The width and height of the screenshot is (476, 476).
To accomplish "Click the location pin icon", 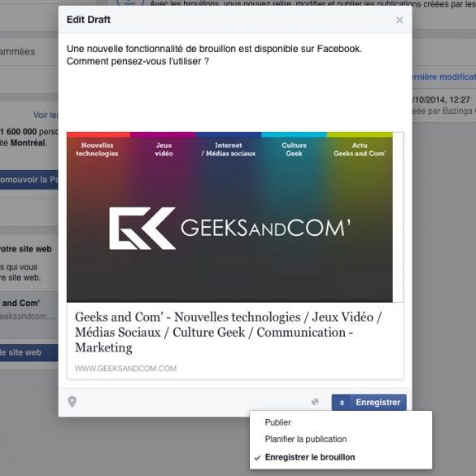I will click(x=72, y=402).
